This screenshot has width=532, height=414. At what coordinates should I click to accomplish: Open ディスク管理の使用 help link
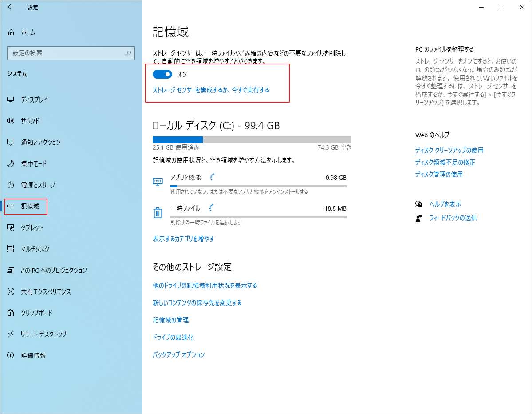coord(439,174)
